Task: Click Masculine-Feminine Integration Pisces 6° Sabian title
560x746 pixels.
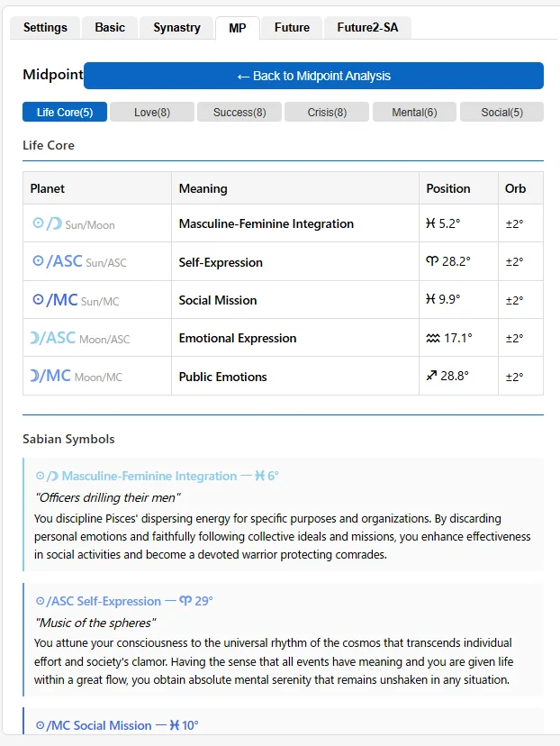Action: (157, 476)
